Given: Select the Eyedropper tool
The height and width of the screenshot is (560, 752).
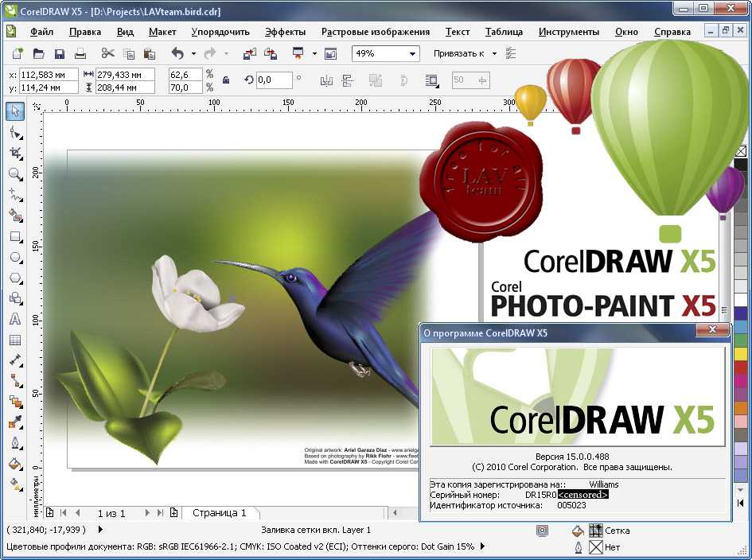Looking at the screenshot, I should click(x=15, y=422).
